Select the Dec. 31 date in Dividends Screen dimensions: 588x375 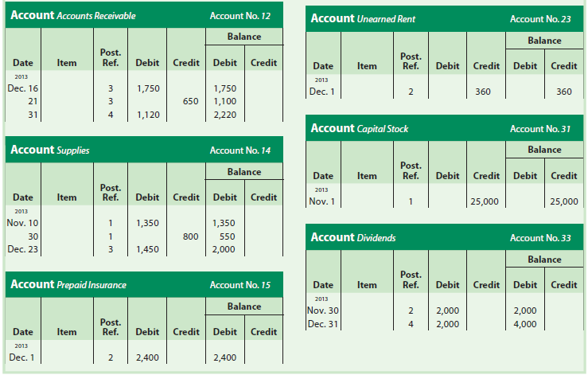click(323, 324)
